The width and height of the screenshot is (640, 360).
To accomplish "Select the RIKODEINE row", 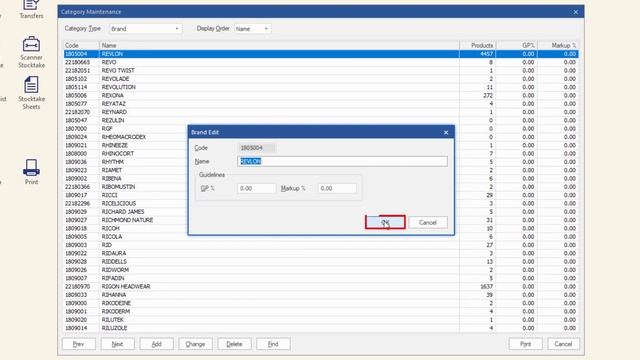I will tap(321, 303).
